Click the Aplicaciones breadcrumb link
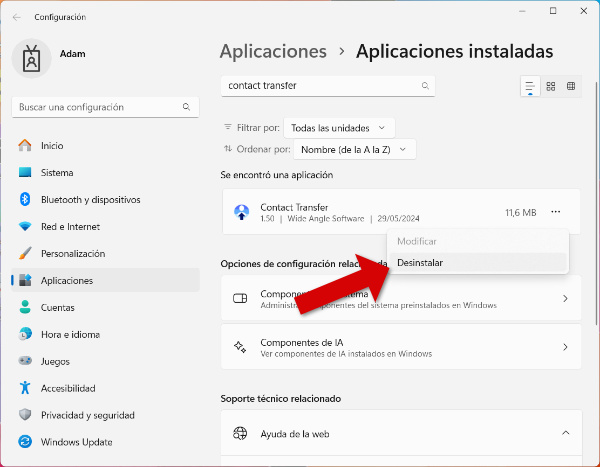The height and width of the screenshot is (467, 600). pos(273,51)
